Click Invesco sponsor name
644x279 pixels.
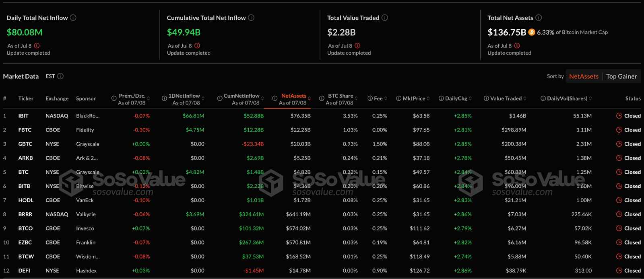click(85, 228)
